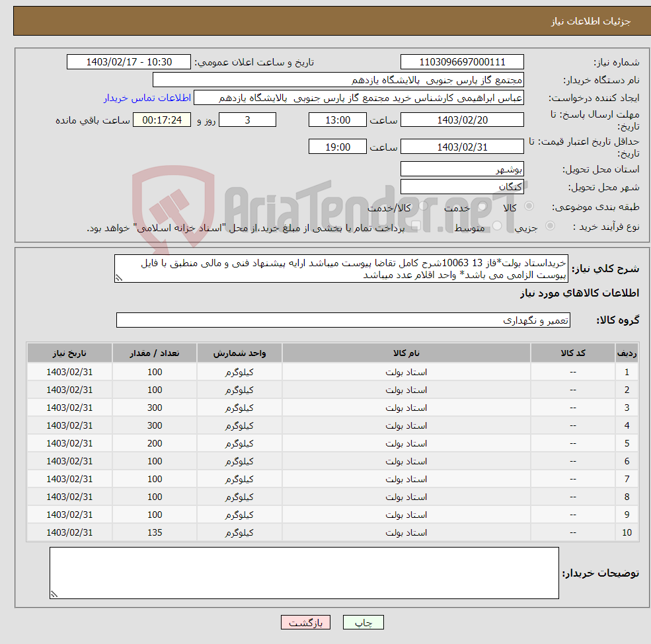Click the چاپ (Print) button
The width and height of the screenshot is (651, 644).
click(364, 622)
